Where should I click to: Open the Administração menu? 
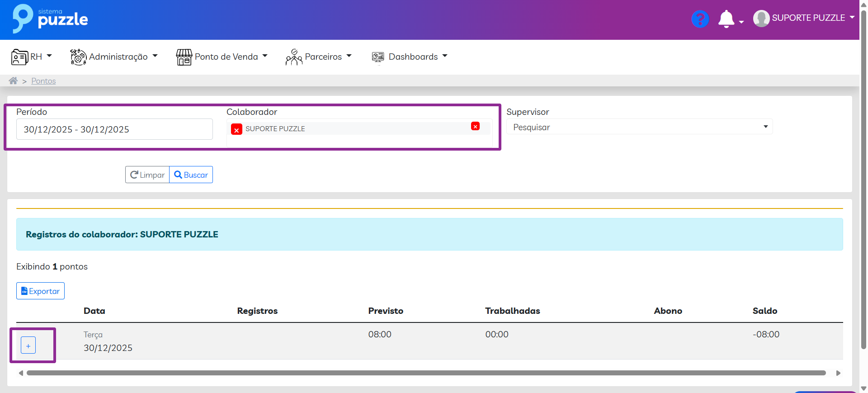click(x=114, y=57)
